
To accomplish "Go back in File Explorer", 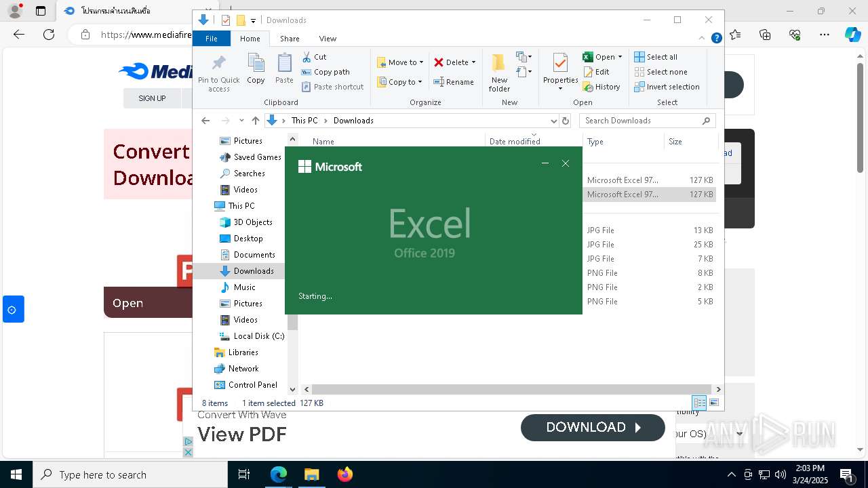I will tap(205, 121).
